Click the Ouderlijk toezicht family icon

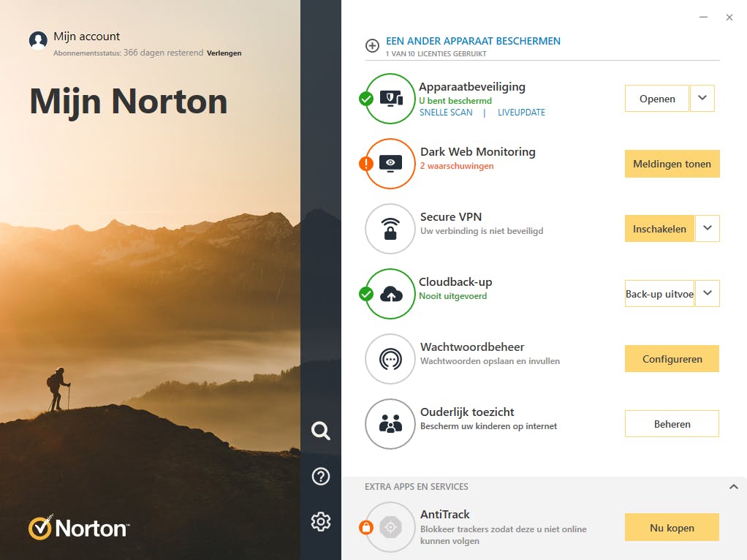390,424
